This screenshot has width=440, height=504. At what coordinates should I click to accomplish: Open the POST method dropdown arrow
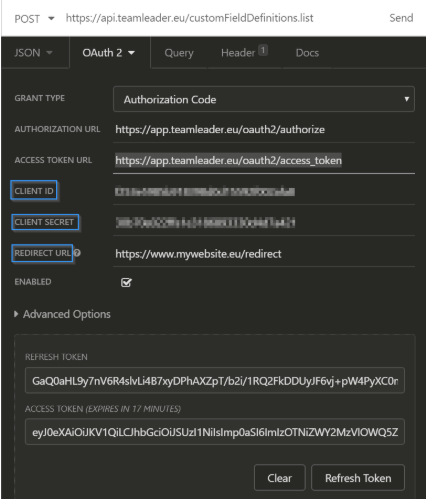pos(51,18)
